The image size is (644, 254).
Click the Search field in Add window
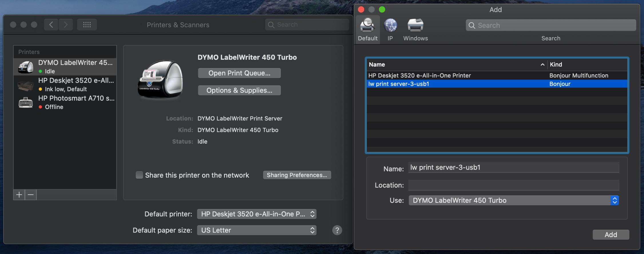(x=551, y=25)
